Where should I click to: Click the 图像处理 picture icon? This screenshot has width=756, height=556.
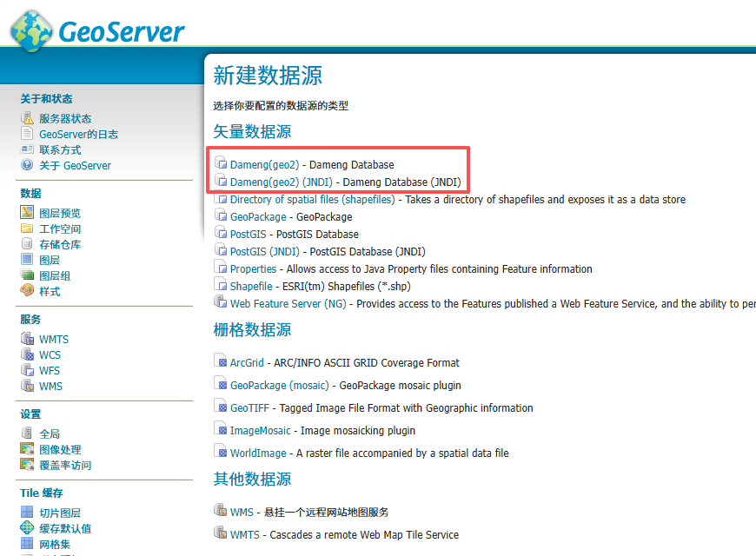tap(28, 449)
